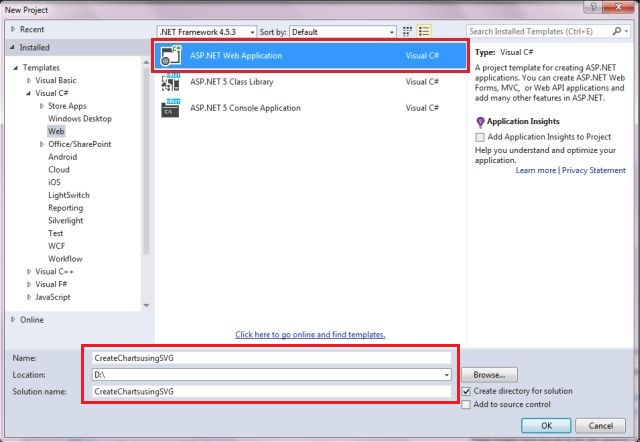Select ASP.NET 5 Console Application template
This screenshot has width=640, height=442.
pos(310,108)
